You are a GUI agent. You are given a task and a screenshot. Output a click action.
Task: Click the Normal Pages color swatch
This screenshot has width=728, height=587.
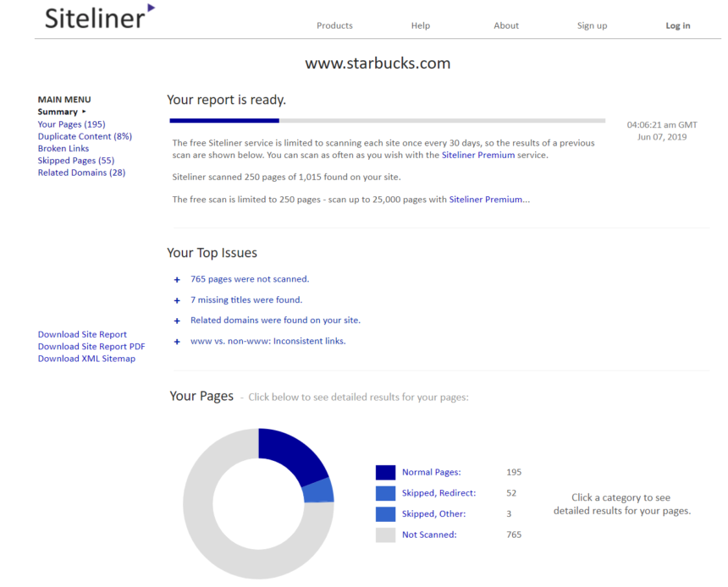(x=384, y=471)
